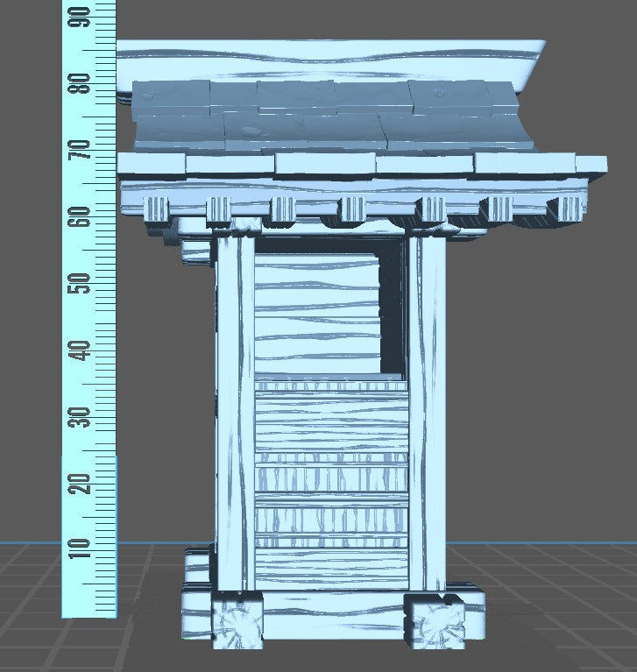Viewport: 637px width, 672px height.
Task: Select the 40 label on the ruler
Action: click(84, 349)
